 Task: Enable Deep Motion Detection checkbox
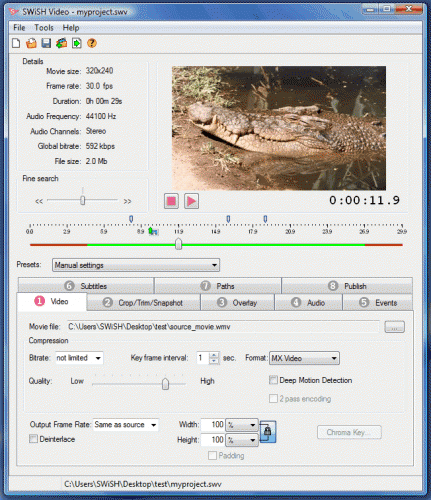point(273,380)
